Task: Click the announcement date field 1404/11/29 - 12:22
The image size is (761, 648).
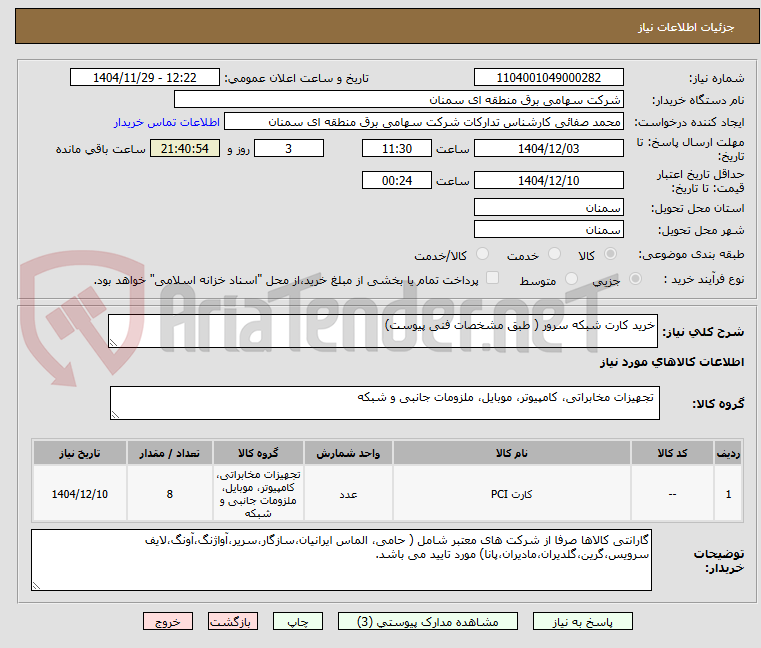Action: coord(145,78)
